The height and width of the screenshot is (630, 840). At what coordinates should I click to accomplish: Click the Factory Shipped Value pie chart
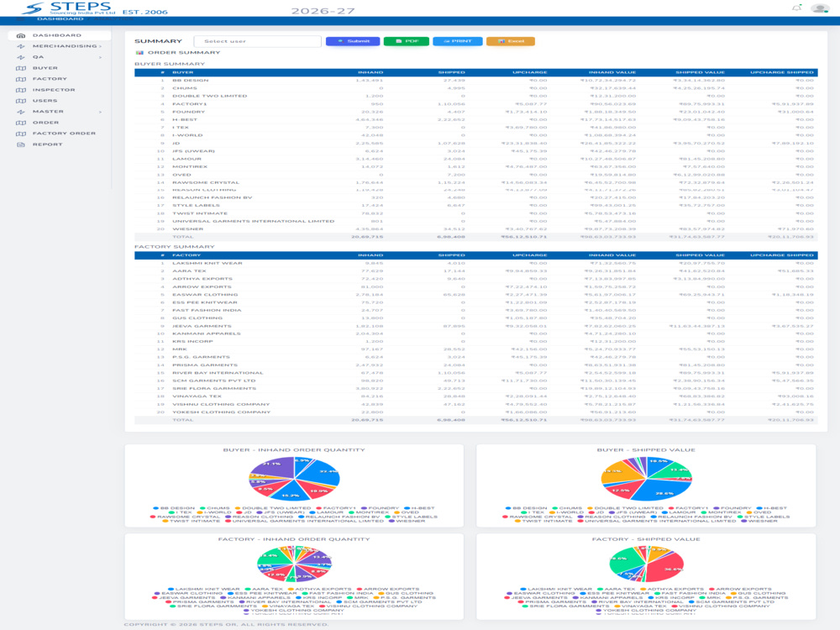[x=646, y=564]
